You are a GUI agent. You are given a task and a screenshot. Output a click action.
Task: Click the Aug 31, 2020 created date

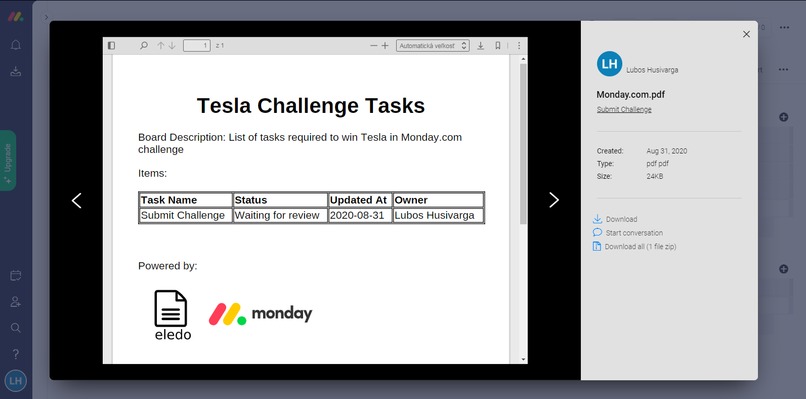[667, 151]
